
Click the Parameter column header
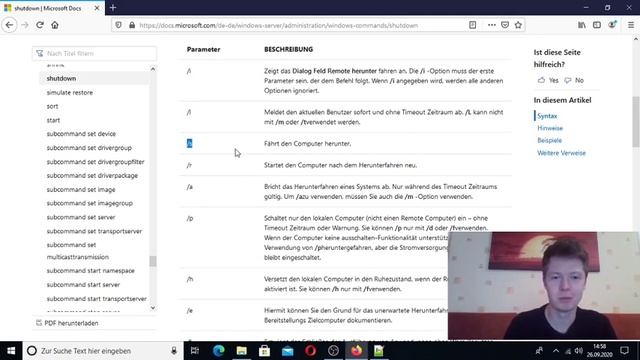(x=203, y=49)
